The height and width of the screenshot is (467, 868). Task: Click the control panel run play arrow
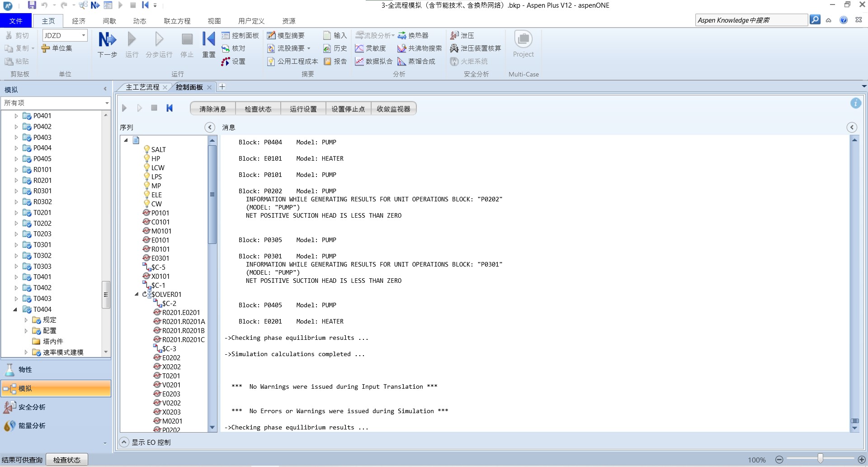[124, 108]
